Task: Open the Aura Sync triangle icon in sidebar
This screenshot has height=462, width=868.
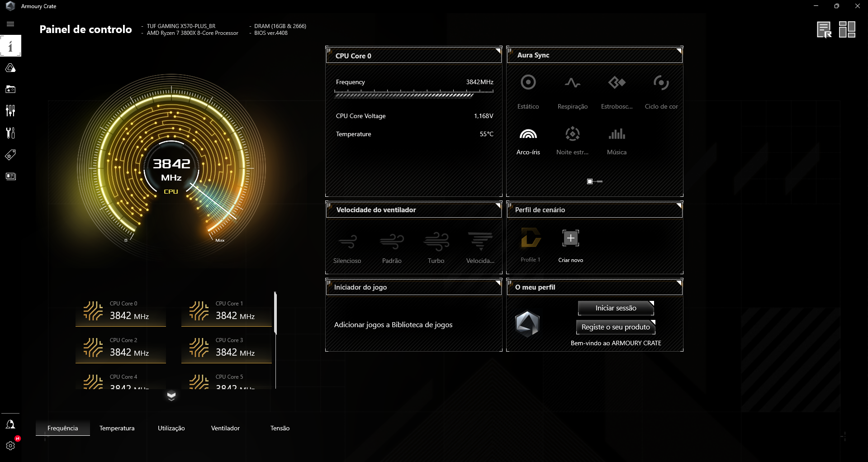Action: [10, 68]
